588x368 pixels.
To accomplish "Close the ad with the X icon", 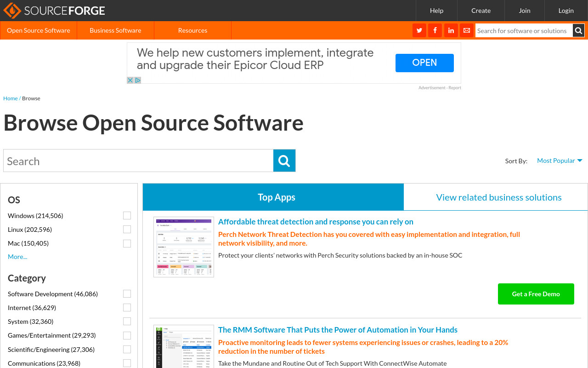I will (x=130, y=80).
